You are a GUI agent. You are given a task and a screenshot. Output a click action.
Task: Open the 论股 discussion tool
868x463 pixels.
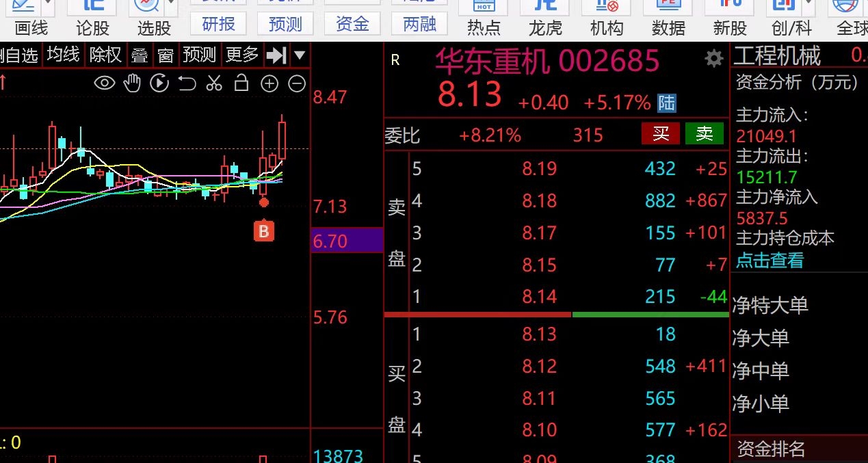click(x=92, y=28)
